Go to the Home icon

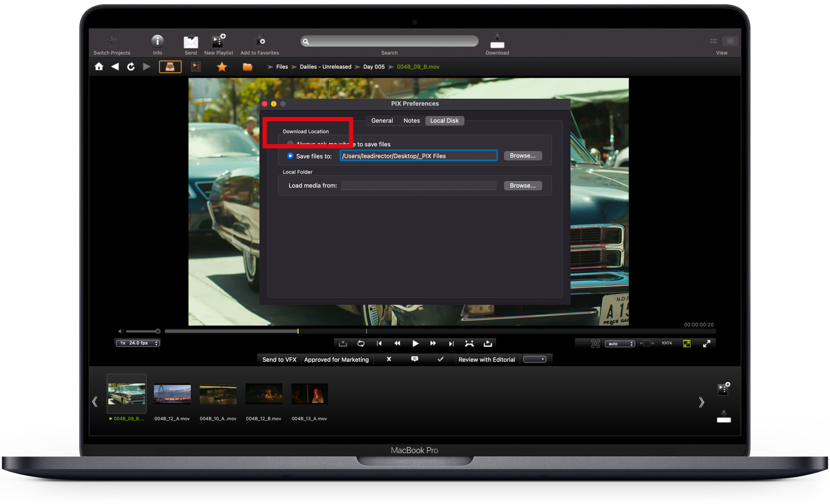coord(99,67)
